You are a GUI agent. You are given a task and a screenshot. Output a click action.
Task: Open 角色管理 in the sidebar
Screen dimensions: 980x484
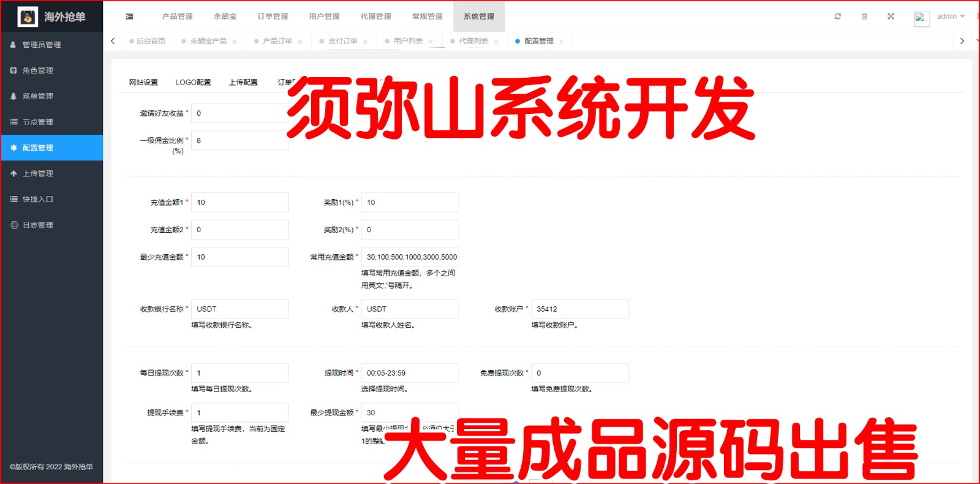38,70
